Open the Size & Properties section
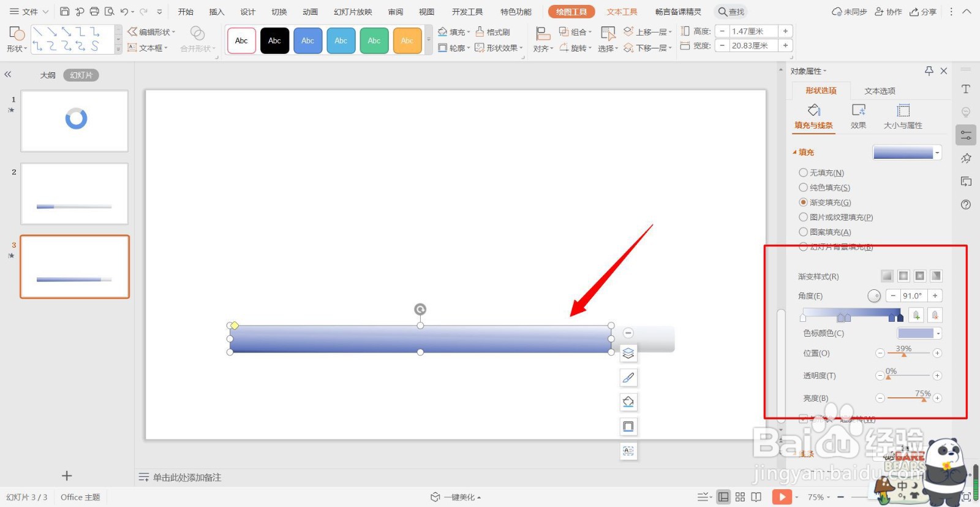Screen dimensions: 980x507 pos(903,116)
